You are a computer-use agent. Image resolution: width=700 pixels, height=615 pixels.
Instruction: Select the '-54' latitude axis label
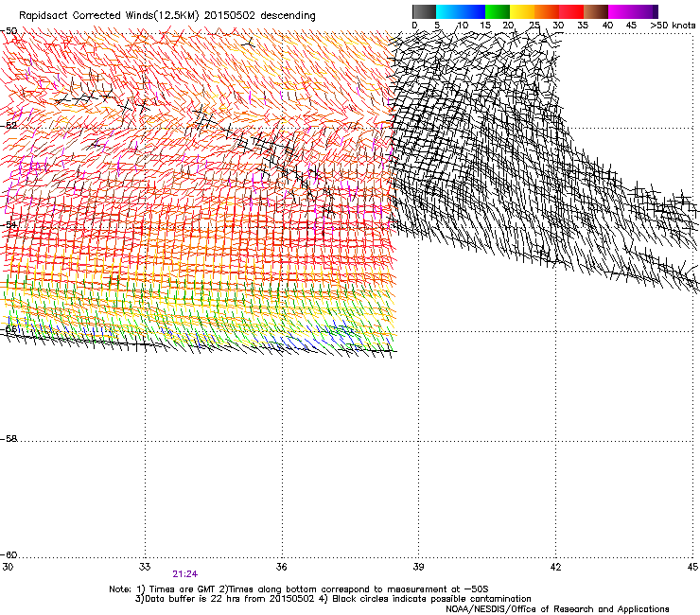[x=9, y=224]
